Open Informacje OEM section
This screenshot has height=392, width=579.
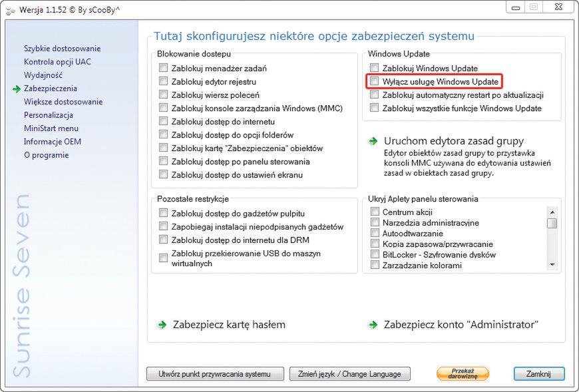(53, 141)
